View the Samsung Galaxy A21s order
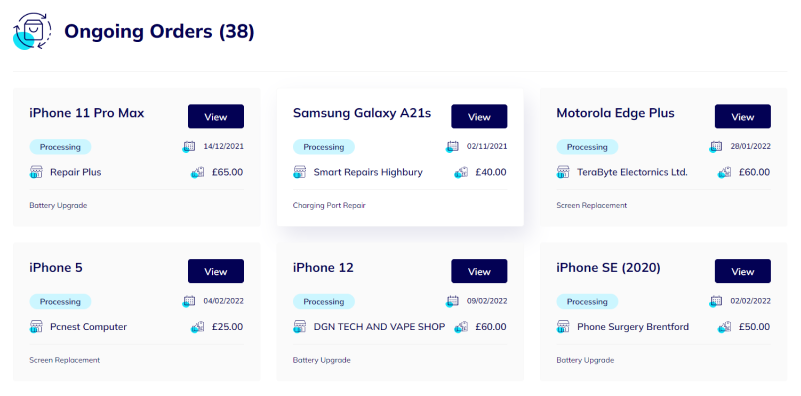Image resolution: width=801 pixels, height=396 pixels. point(479,117)
